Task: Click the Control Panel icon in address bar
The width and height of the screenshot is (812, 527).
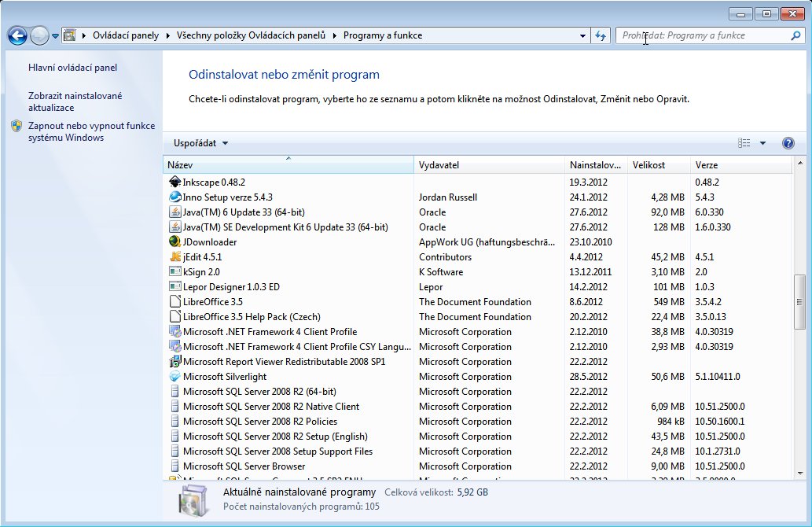Action: 69,35
